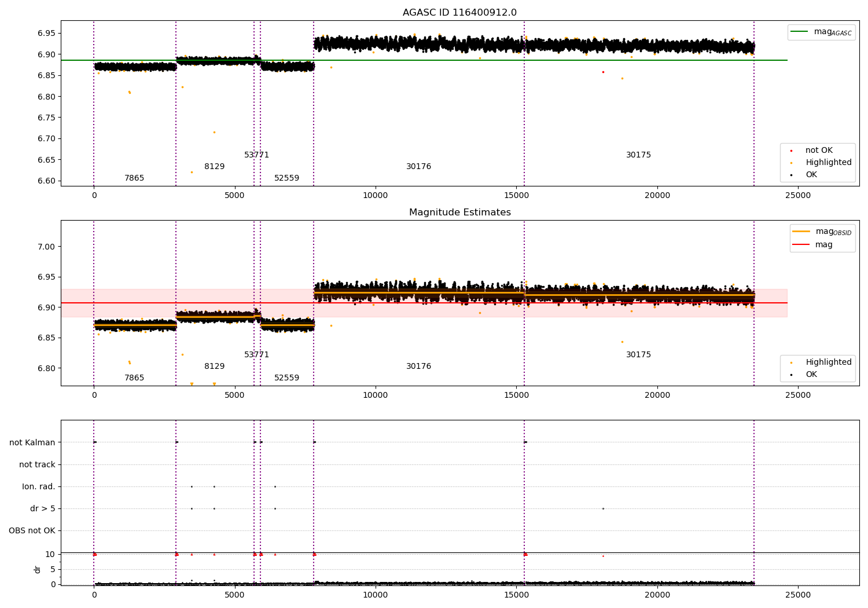
Task: Click x-tick 25000 under the top plot
Action: click(x=797, y=196)
